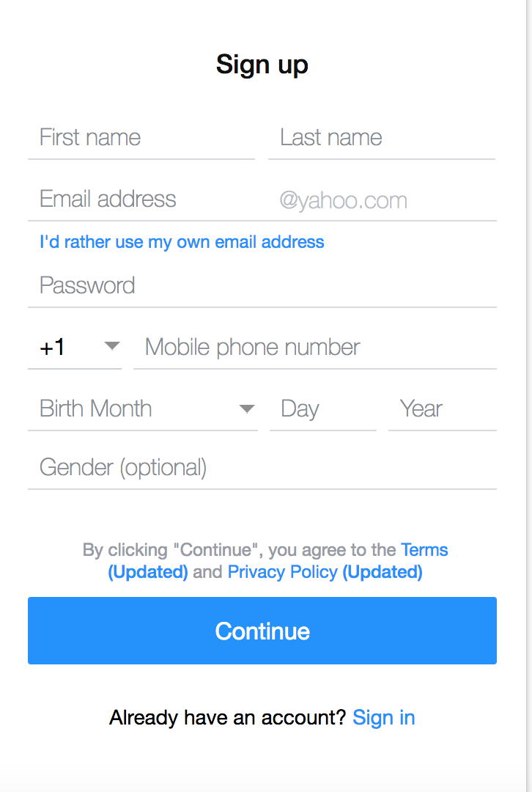Choose "I'd rather use my own email address"
The width and height of the screenshot is (532, 792).
182,242
